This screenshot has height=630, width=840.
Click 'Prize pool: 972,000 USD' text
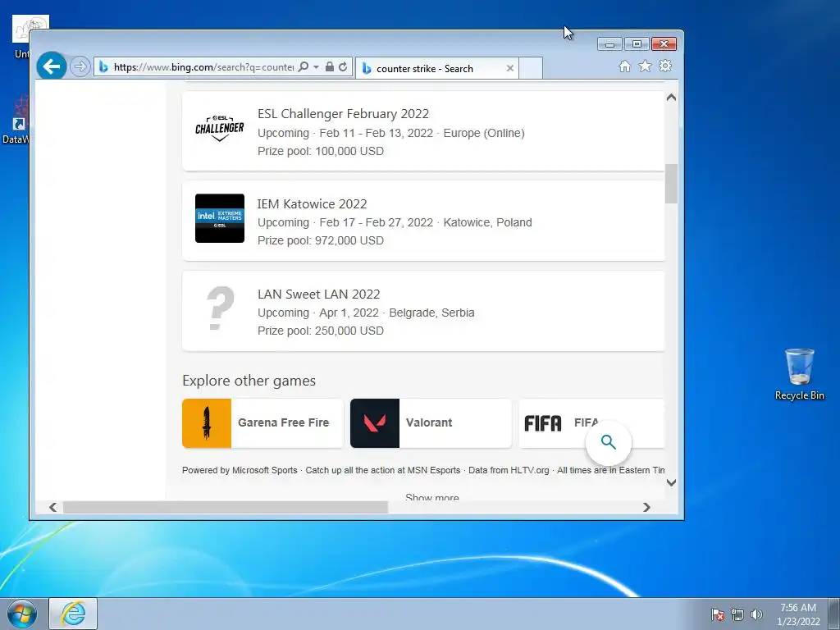[321, 240]
